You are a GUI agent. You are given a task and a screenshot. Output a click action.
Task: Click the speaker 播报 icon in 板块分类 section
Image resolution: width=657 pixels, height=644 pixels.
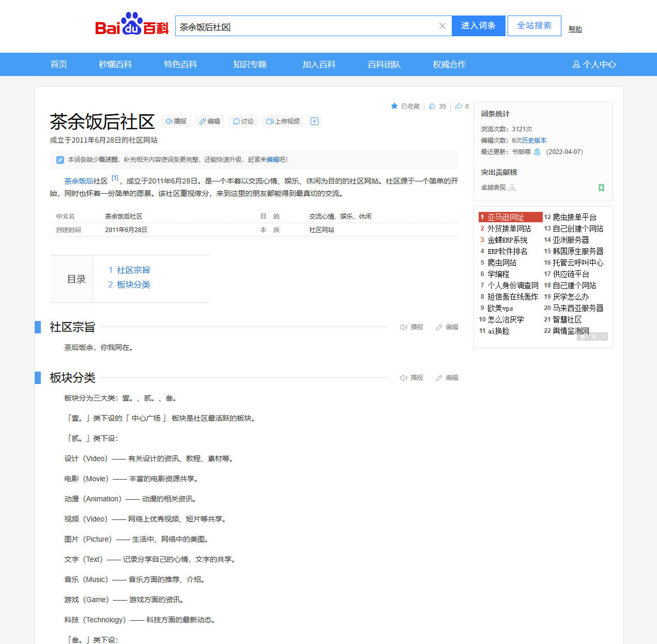coord(404,378)
